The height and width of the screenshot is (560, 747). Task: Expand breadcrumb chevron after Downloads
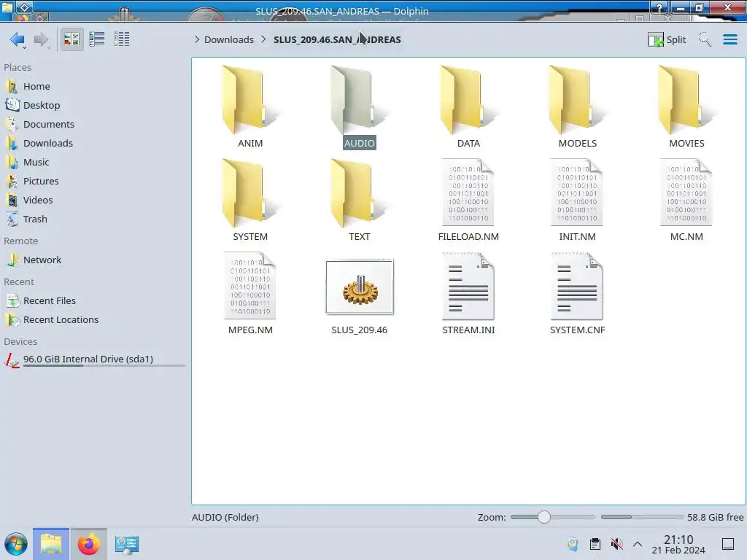(263, 39)
